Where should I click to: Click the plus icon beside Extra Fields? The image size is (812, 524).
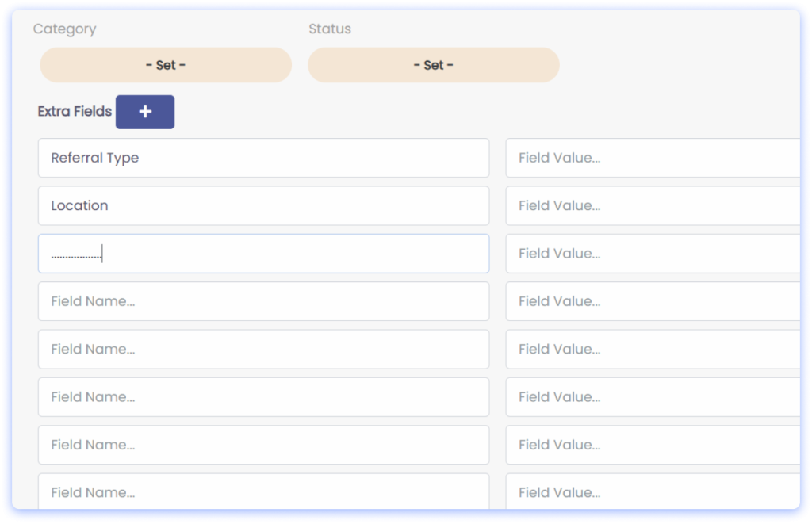145,112
